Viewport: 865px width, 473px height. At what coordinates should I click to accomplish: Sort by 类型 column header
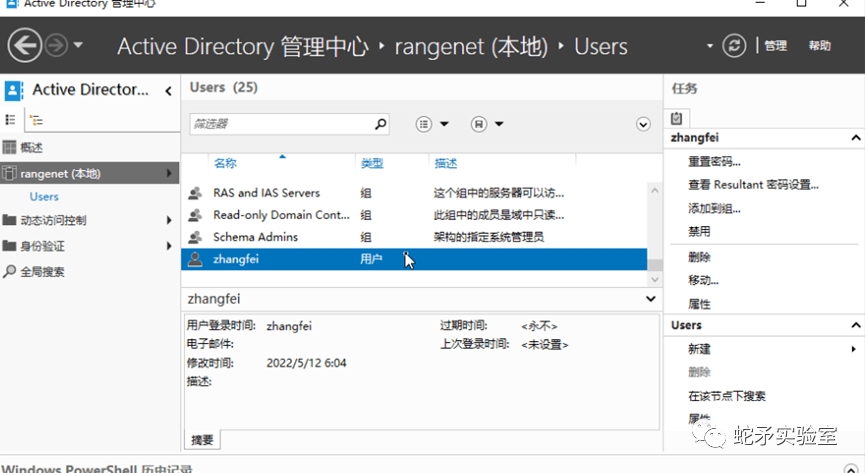(372, 163)
